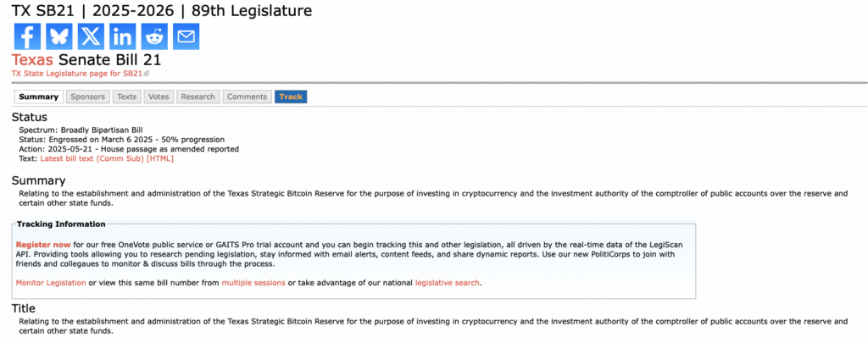The width and height of the screenshot is (868, 343).
Task: Open Latest bill text (Comm Sub) link
Action: 107,158
